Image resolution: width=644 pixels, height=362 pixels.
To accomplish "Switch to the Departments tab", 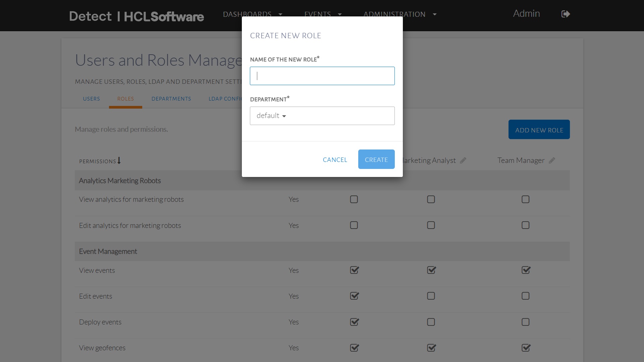I will pyautogui.click(x=171, y=99).
